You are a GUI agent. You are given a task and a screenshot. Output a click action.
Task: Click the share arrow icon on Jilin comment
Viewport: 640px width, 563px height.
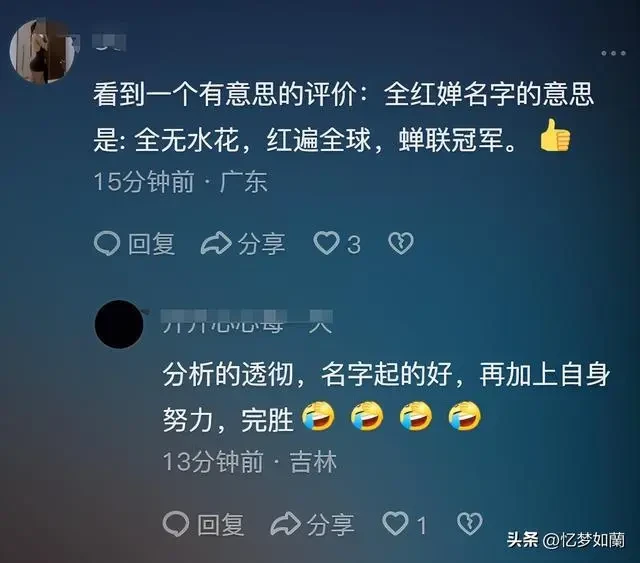[285, 523]
